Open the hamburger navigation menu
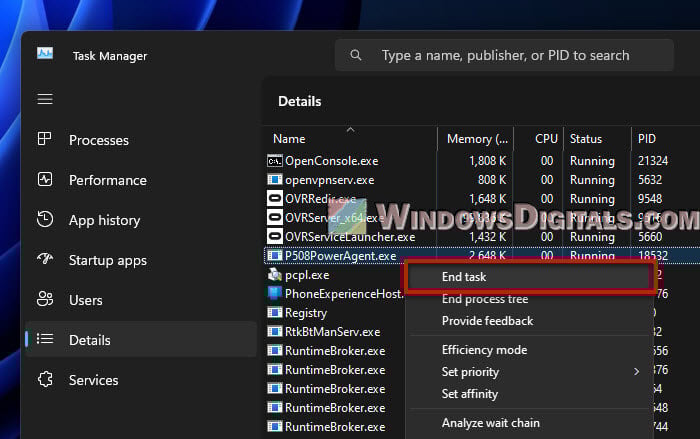Viewport: 700px width, 439px height. click(45, 99)
